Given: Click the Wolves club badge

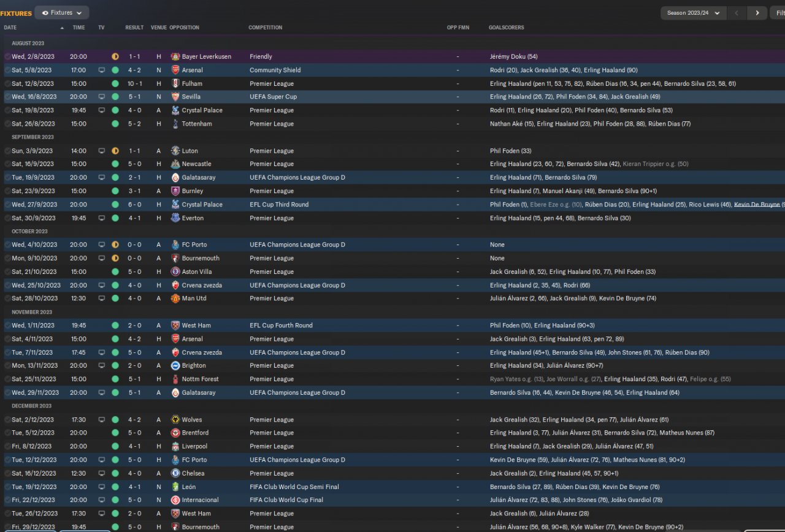Looking at the screenshot, I should tap(175, 420).
